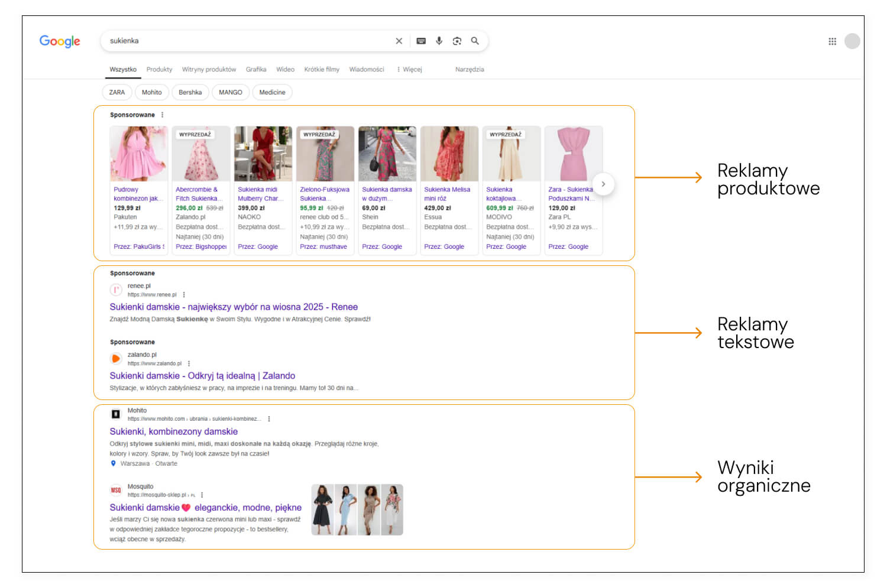This screenshot has width=887, height=588.
Task: Click the Mosquito MSQ favicon
Action: coord(116,490)
